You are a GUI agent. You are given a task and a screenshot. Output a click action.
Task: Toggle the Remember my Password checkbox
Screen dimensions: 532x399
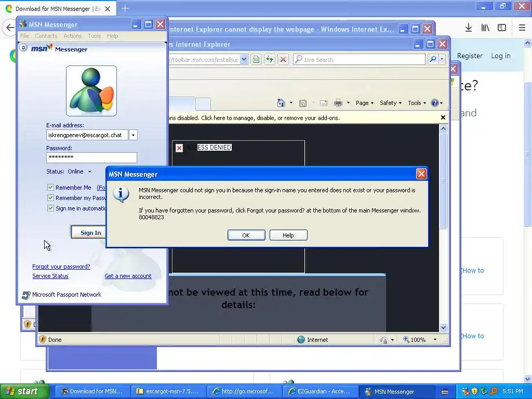[x=50, y=198]
